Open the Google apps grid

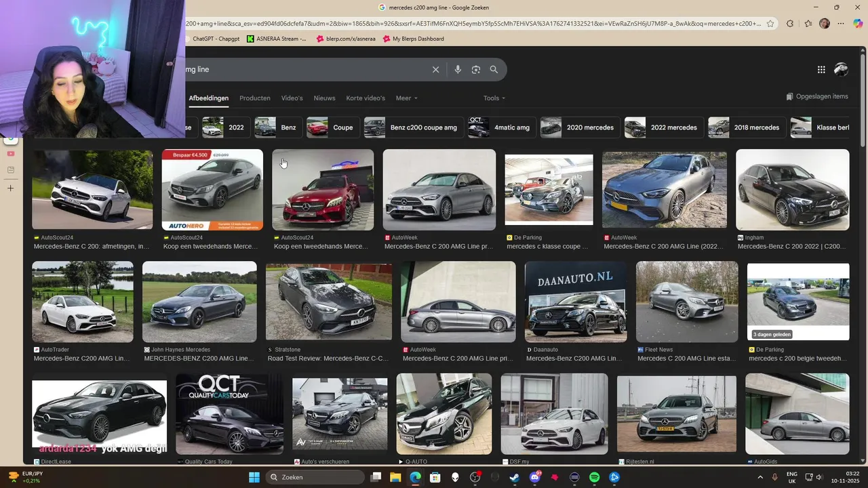click(x=821, y=69)
